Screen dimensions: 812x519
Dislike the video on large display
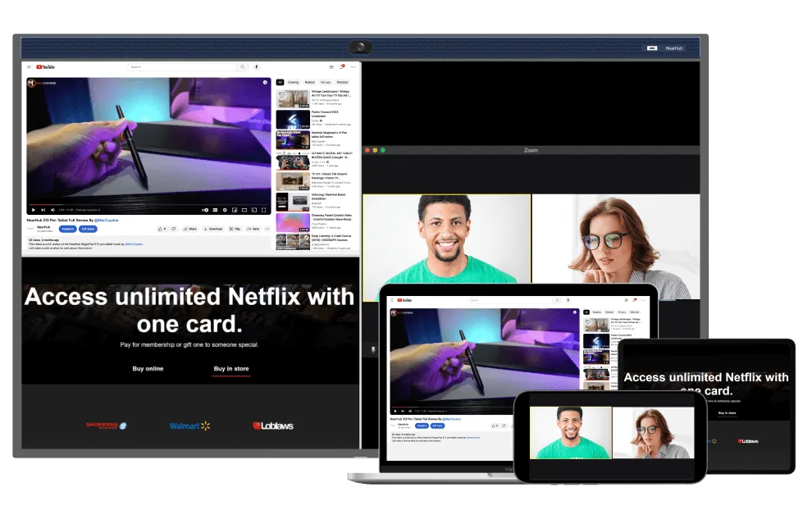pyautogui.click(x=174, y=229)
